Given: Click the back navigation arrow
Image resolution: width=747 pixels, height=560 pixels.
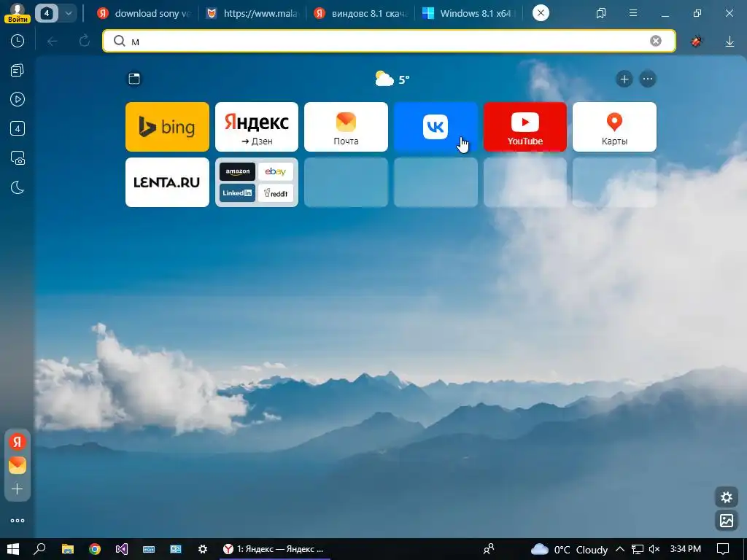Looking at the screenshot, I should click(x=53, y=42).
